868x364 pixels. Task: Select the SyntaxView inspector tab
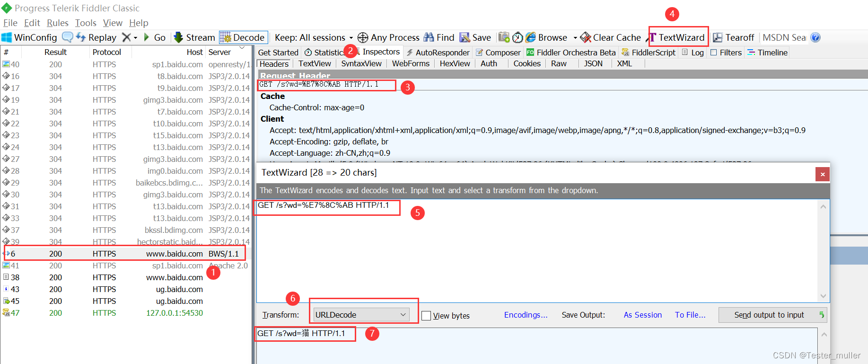pyautogui.click(x=361, y=63)
